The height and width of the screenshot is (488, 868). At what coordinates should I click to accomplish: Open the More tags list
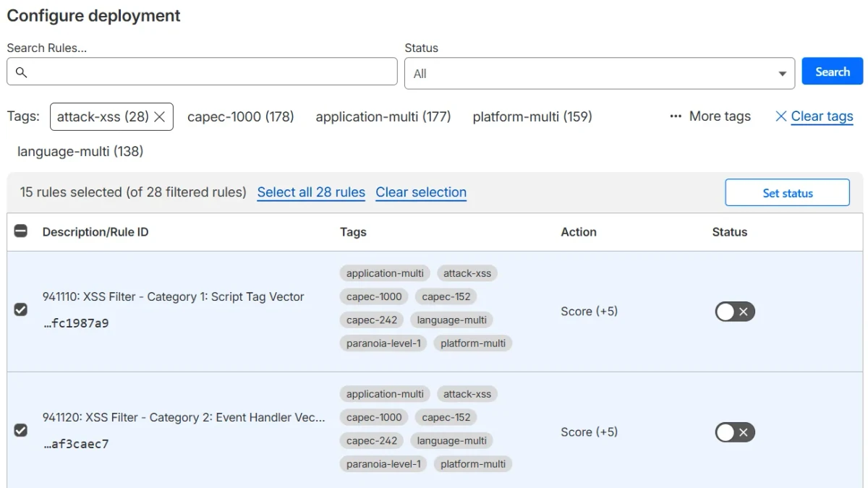710,116
